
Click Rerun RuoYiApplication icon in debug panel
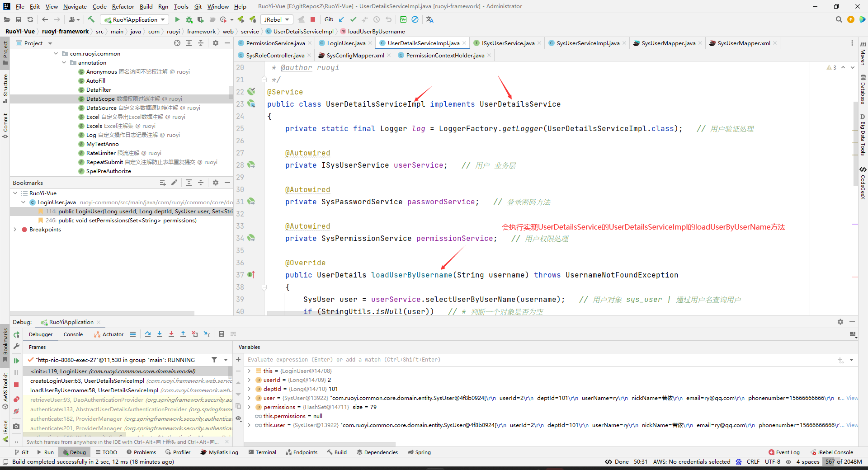click(16, 334)
